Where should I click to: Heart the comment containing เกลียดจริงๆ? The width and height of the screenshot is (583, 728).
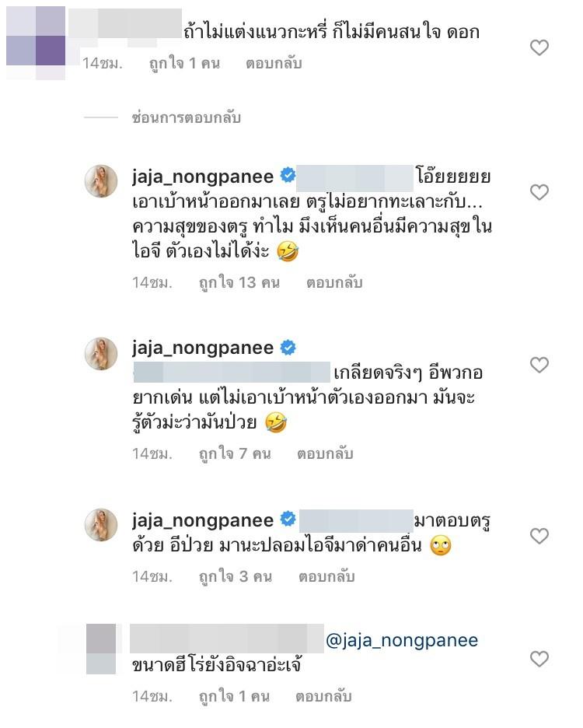pyautogui.click(x=539, y=365)
